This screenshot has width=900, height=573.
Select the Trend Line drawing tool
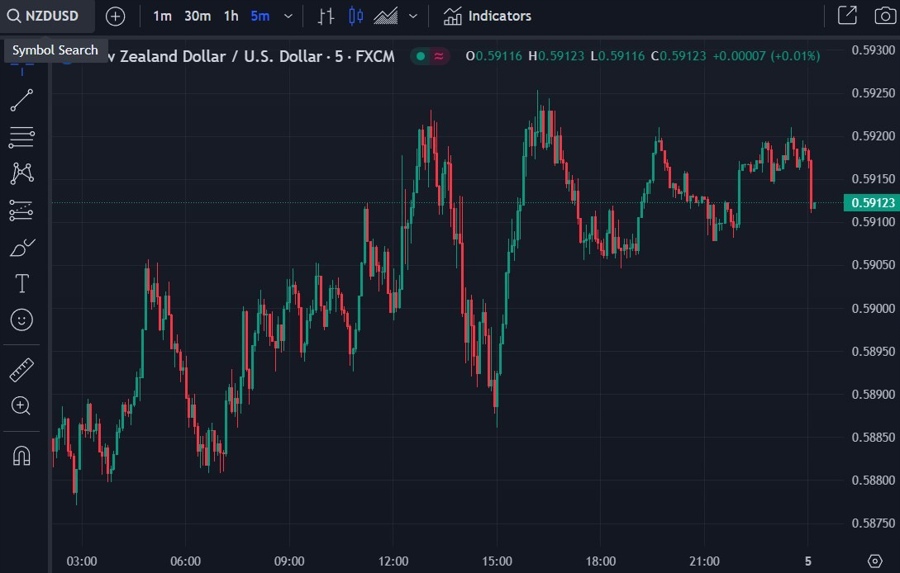tap(22, 100)
